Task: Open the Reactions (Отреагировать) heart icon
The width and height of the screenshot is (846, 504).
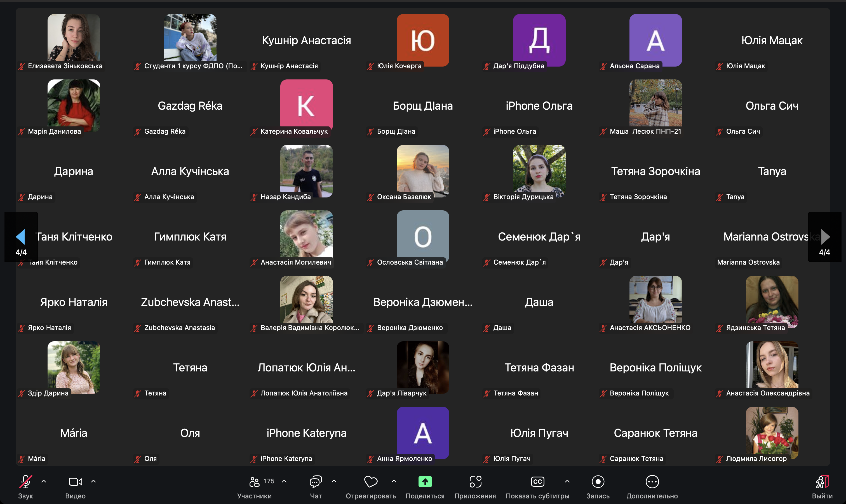Action: point(370,481)
